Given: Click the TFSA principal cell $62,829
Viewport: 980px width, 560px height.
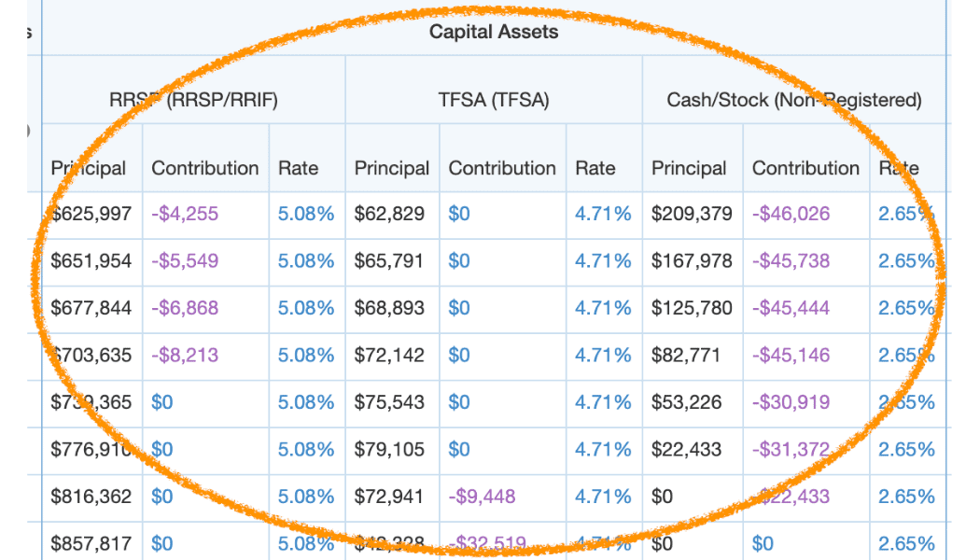Looking at the screenshot, I should click(x=389, y=214).
